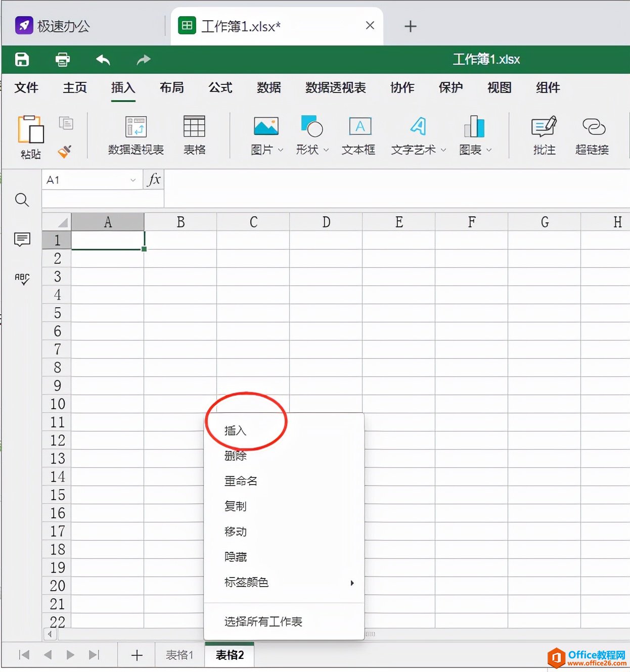Jump to the first sheet using navigation arrow
Image resolution: width=630 pixels, height=672 pixels.
click(x=24, y=655)
